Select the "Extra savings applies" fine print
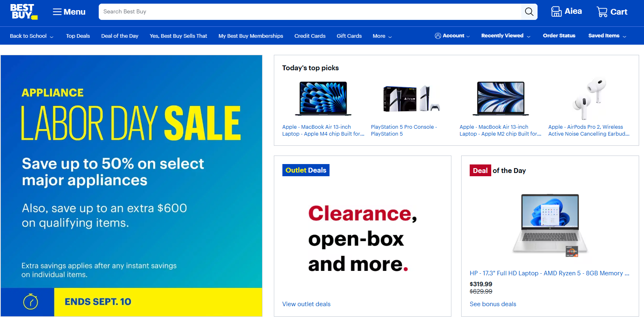Image resolution: width=644 pixels, height=322 pixels. (99, 270)
